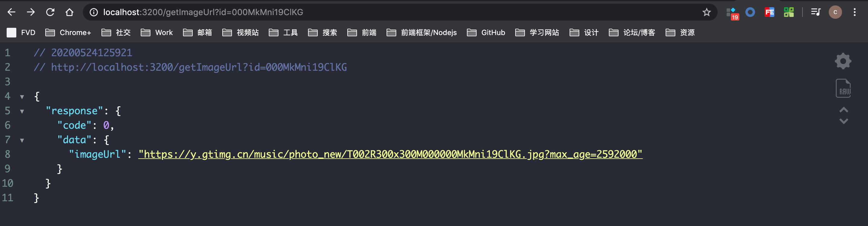Open the 前端框架/Nodejs bookmarks folder
This screenshot has width=868, height=226.
point(422,33)
